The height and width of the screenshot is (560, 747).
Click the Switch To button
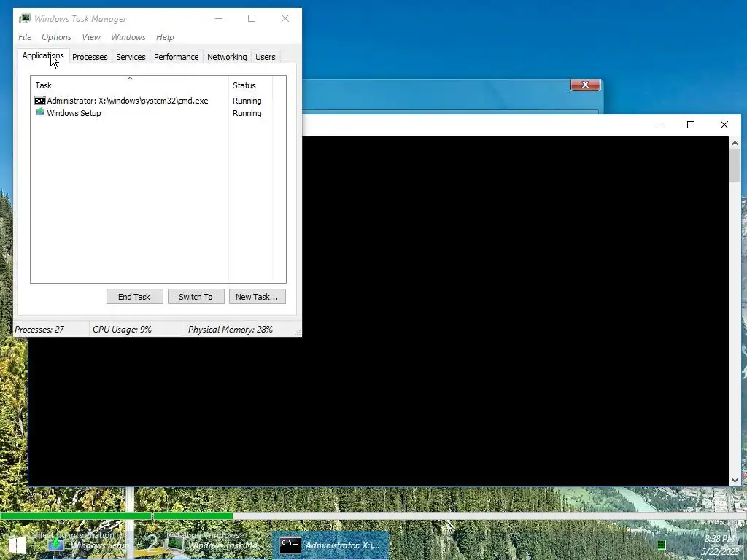point(196,297)
